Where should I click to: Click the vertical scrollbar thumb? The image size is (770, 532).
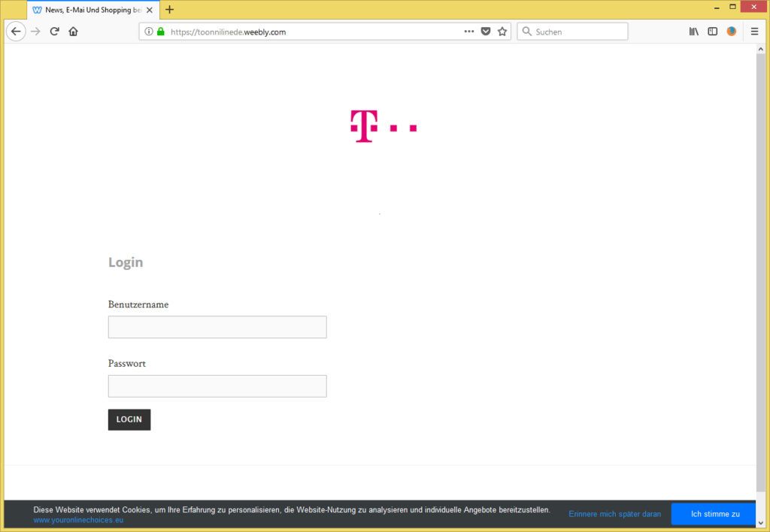point(761,272)
